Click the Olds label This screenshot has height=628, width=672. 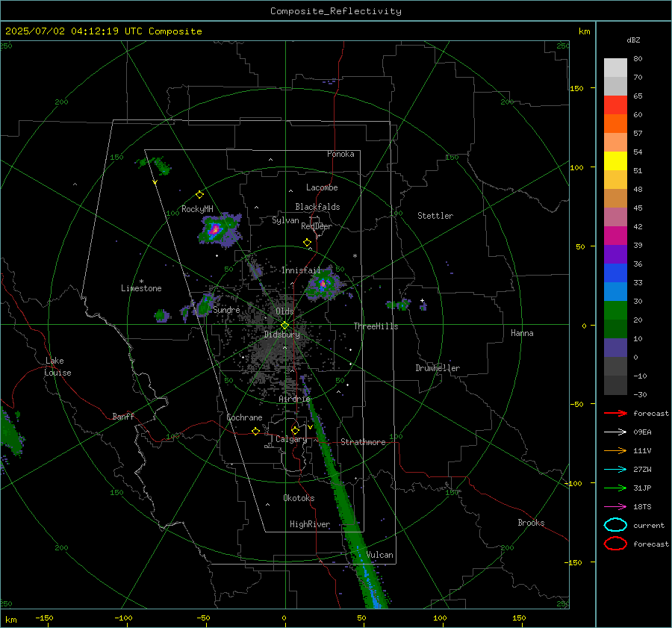[284, 311]
